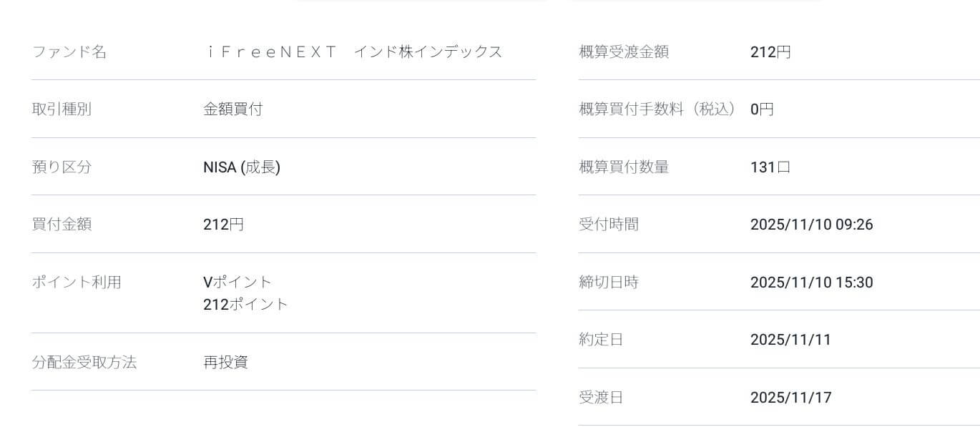This screenshot has height=427, width=980.
Task: Click the 買付金額 label
Action: (x=62, y=225)
